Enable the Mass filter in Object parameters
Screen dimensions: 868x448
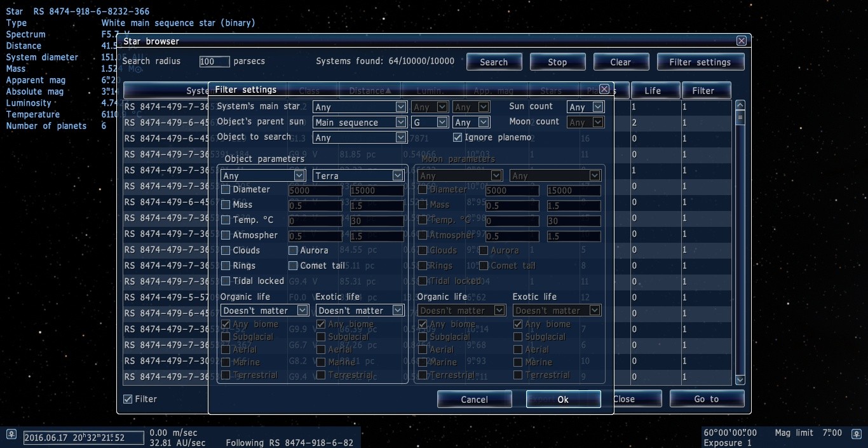226,205
